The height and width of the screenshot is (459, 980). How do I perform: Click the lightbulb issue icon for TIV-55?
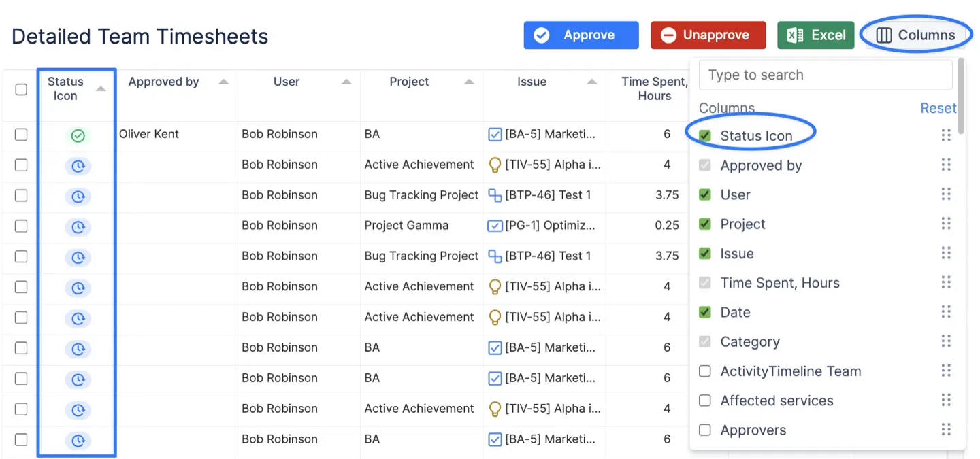click(x=495, y=165)
